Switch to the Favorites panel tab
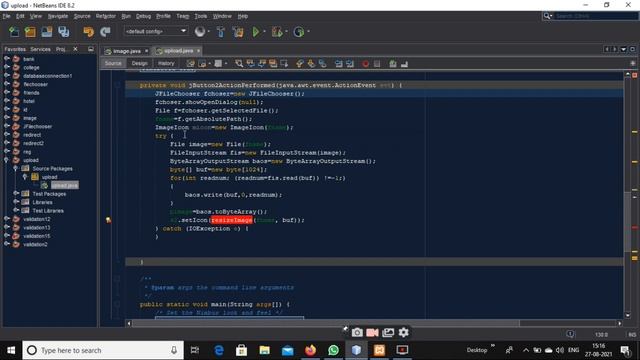 point(15,49)
